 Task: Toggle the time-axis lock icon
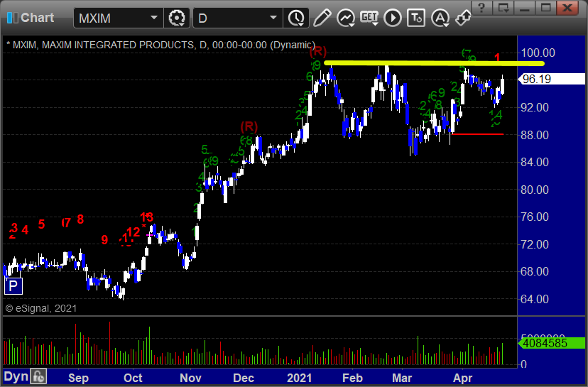38,376
